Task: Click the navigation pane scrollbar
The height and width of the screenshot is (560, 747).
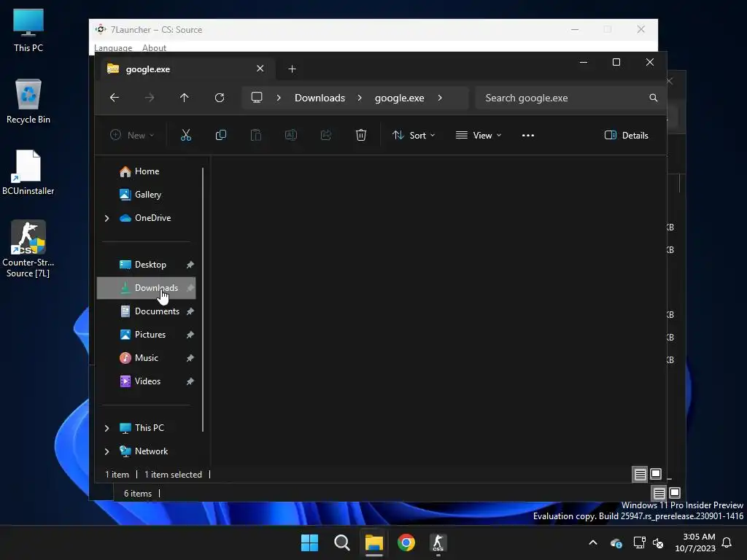Action: click(x=203, y=300)
